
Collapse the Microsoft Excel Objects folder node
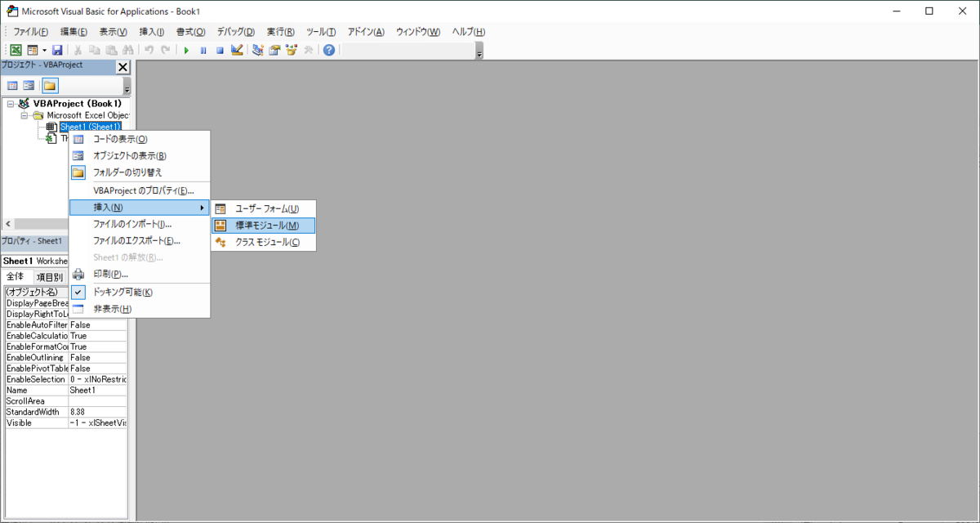[x=24, y=115]
